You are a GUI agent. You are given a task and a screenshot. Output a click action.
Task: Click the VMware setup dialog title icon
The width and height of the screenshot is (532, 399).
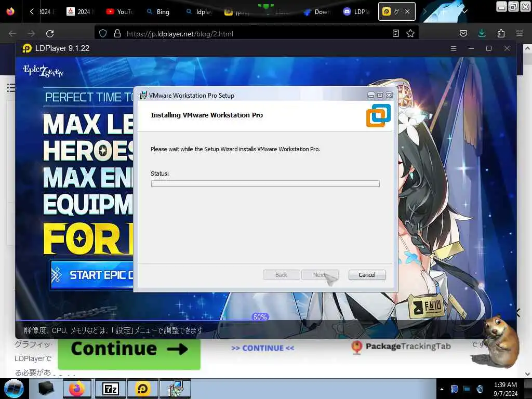pyautogui.click(x=143, y=96)
